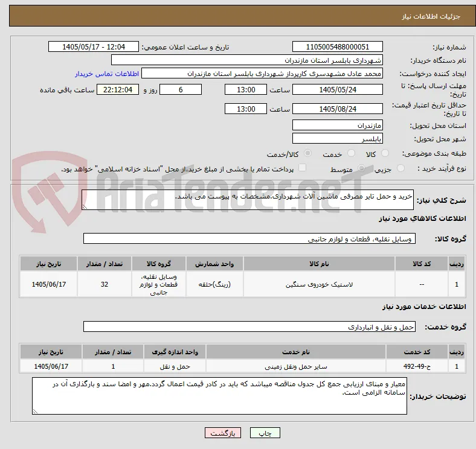
Task: Click the response deadline date 1405/05/24
Action: (337, 89)
